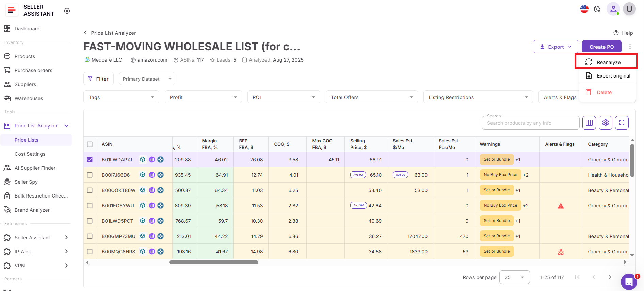Click Set or Bundle tag for B00GMP73MU

click(x=497, y=236)
